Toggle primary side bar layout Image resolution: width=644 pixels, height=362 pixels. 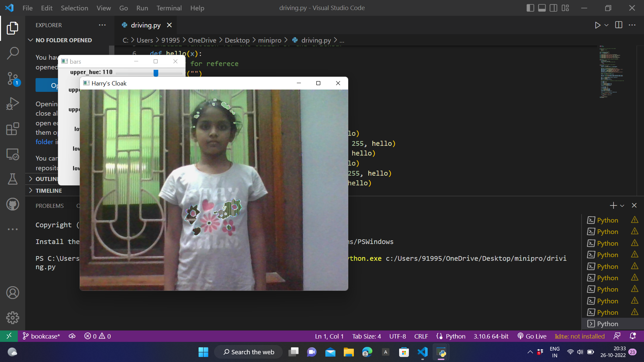[x=530, y=8]
